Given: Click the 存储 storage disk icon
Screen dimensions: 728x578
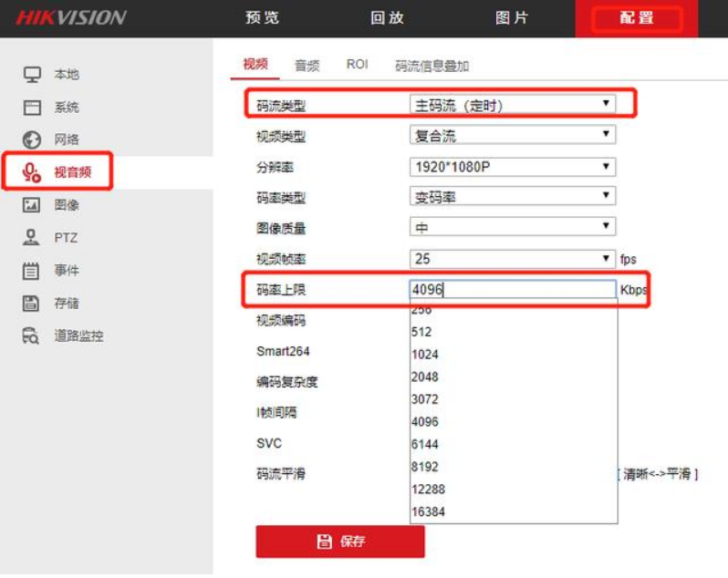Looking at the screenshot, I should [x=32, y=304].
